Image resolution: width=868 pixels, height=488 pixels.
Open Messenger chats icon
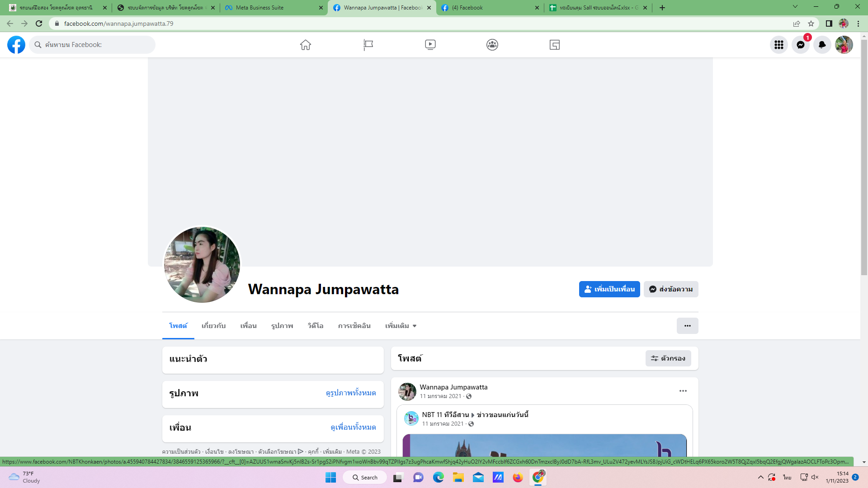[x=800, y=45]
